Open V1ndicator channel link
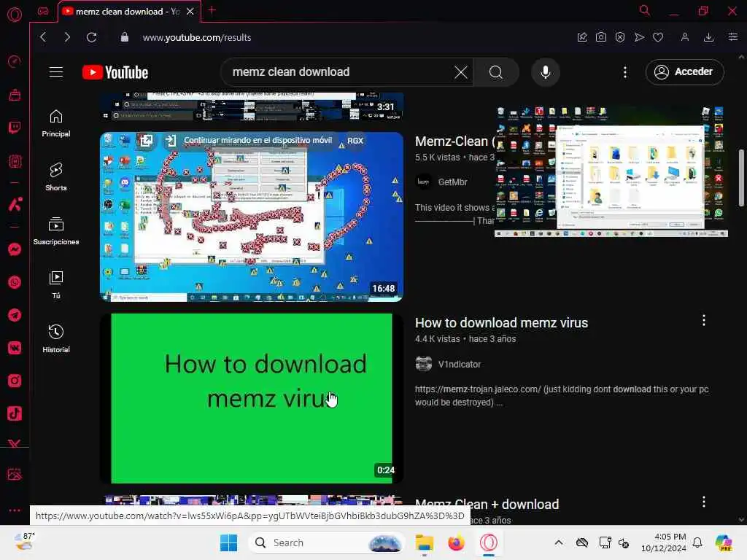Viewport: 747px width, 560px height. pos(460,365)
